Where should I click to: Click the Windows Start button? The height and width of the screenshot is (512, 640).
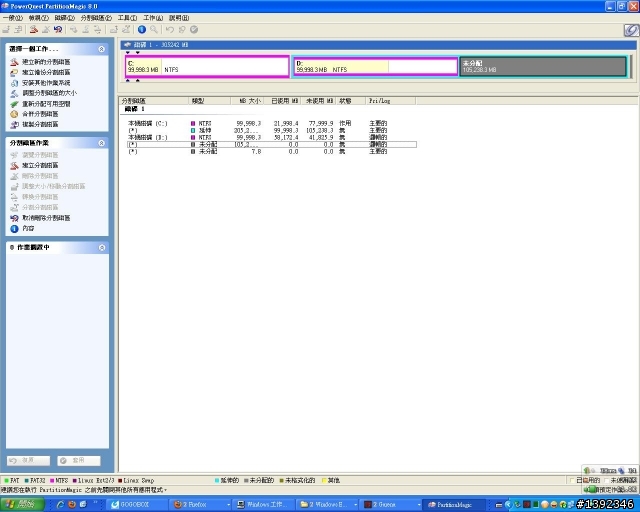(21, 505)
